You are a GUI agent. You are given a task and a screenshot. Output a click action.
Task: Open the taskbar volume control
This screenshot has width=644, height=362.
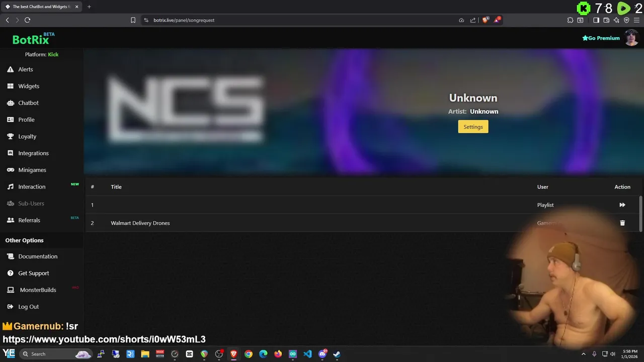(x=613, y=354)
